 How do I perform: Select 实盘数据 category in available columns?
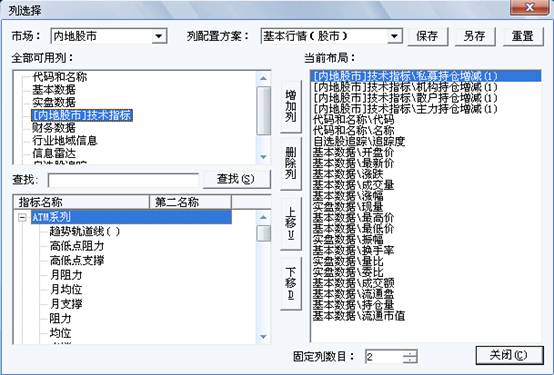coord(54,102)
